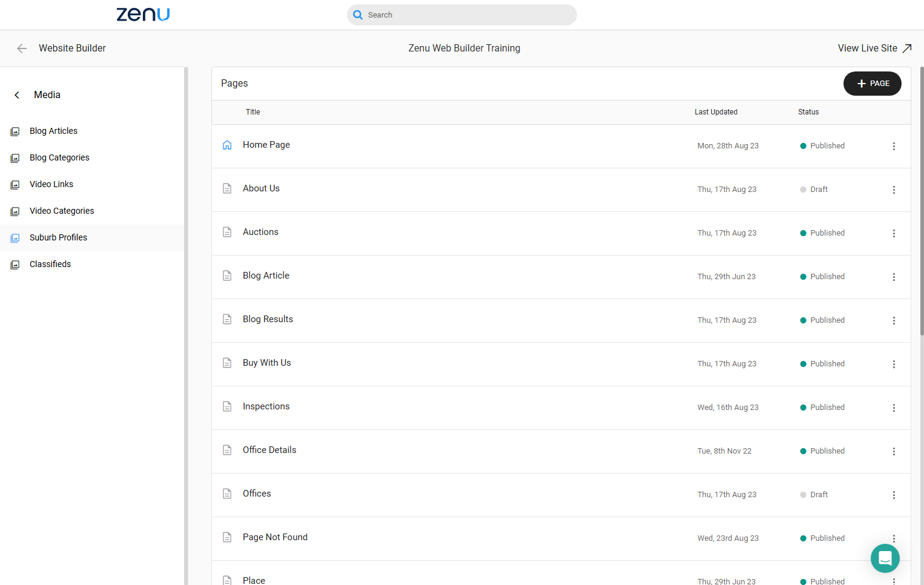Click the Blog Categories media icon

(x=15, y=158)
